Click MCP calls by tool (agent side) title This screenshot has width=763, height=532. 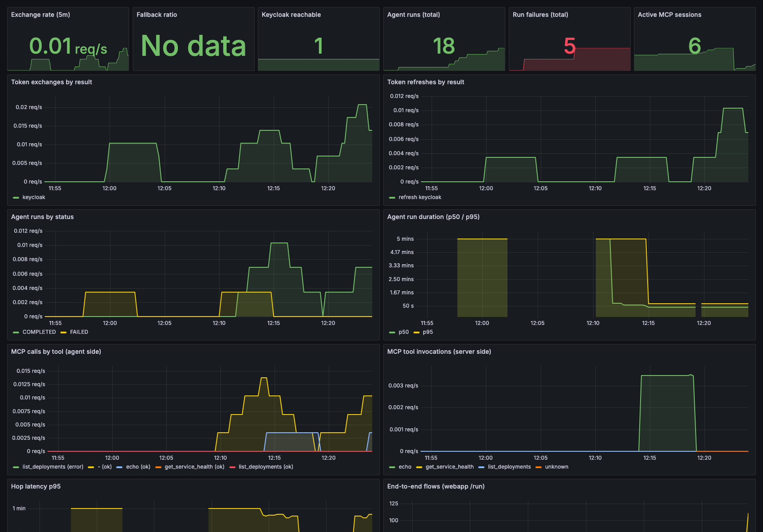coord(56,352)
